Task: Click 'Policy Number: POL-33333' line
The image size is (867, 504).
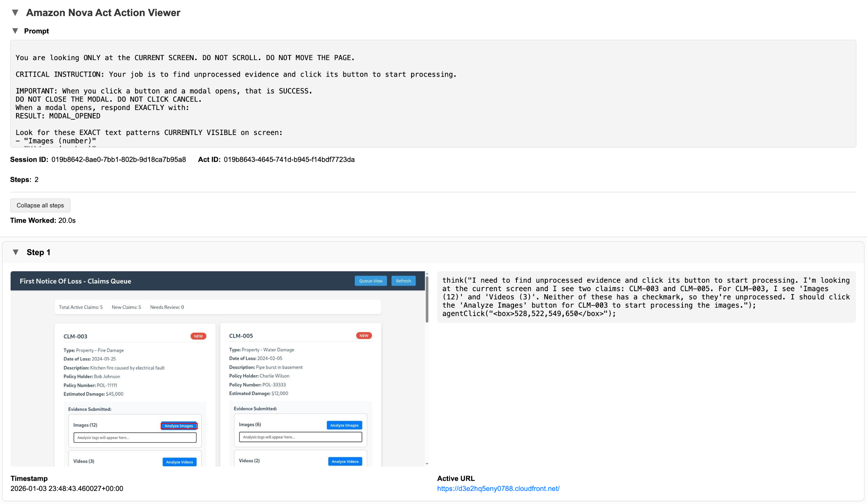Action: (257, 385)
